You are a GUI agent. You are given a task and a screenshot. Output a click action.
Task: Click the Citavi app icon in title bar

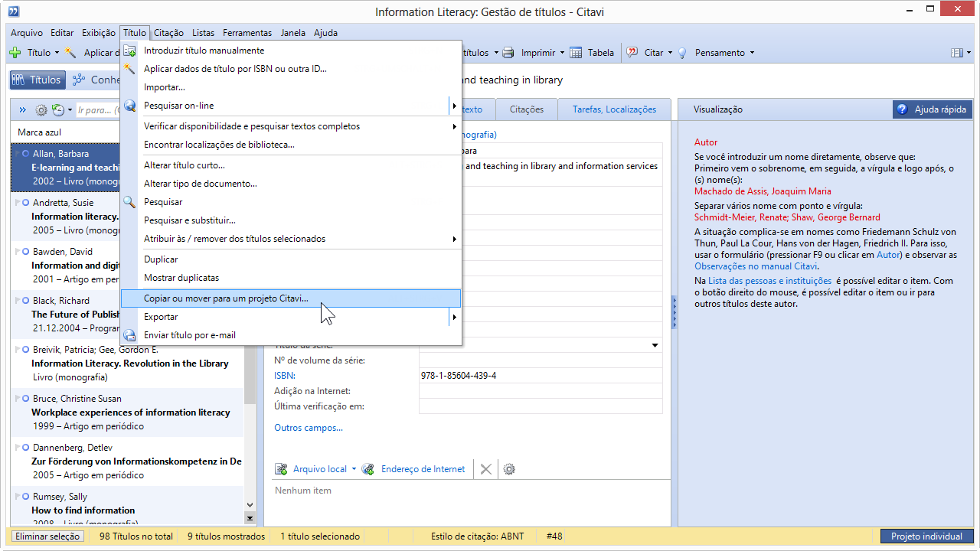(14, 11)
